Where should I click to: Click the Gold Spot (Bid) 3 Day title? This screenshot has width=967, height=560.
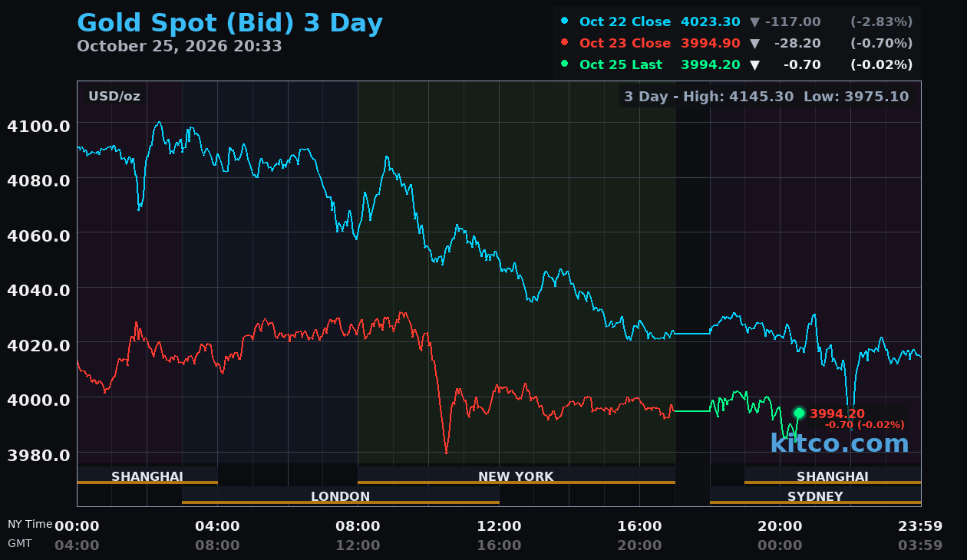pyautogui.click(x=229, y=24)
